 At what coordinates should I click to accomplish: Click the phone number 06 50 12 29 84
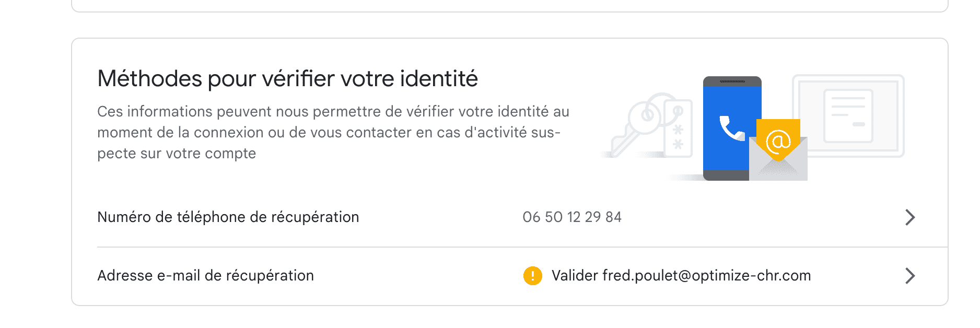(572, 217)
